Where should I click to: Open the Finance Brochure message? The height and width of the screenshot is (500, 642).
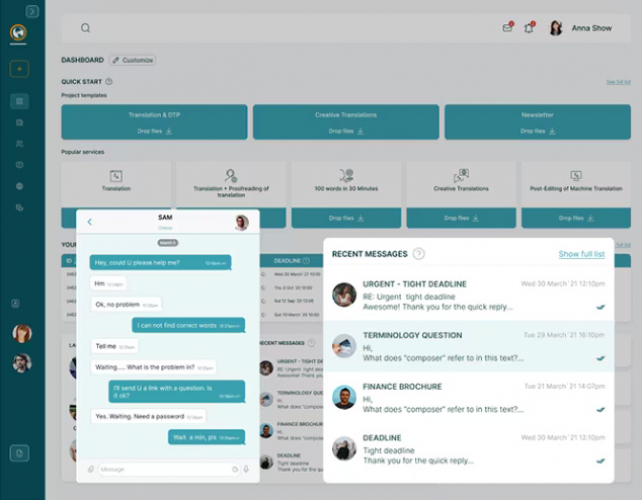point(468,397)
